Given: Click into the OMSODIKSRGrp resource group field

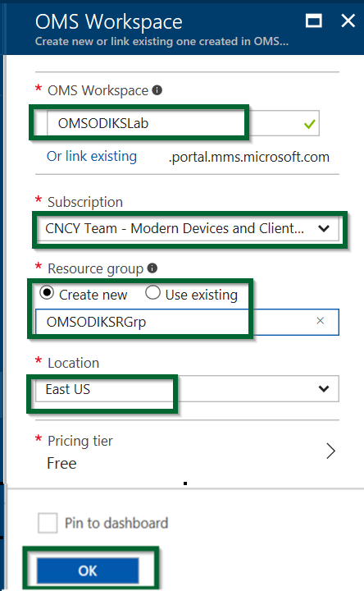Looking at the screenshot, I should (x=187, y=322).
